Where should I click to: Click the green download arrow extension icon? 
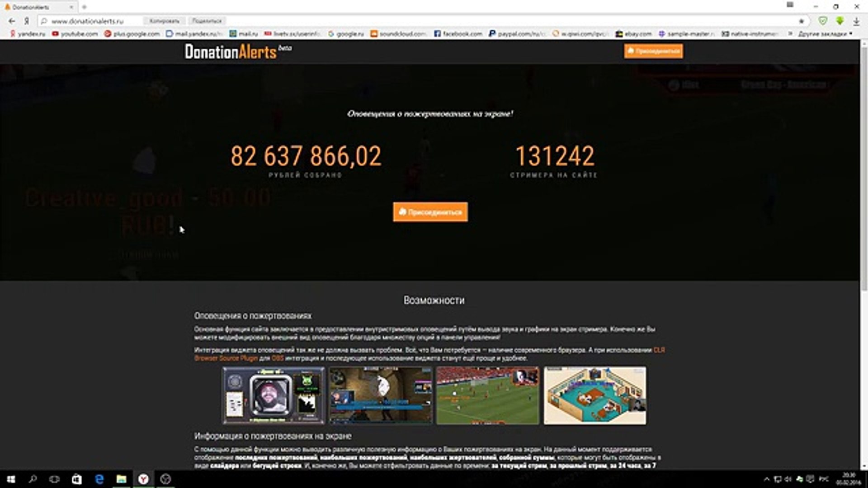click(x=840, y=21)
